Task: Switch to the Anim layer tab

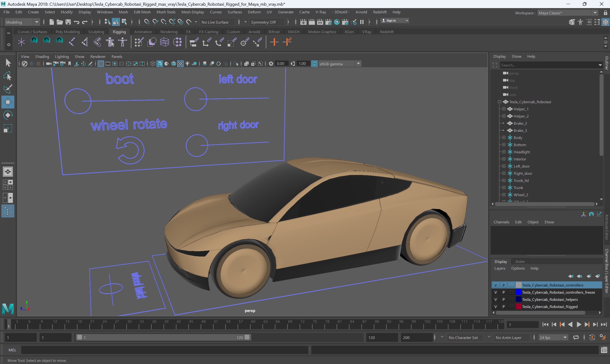Action: 520,261
